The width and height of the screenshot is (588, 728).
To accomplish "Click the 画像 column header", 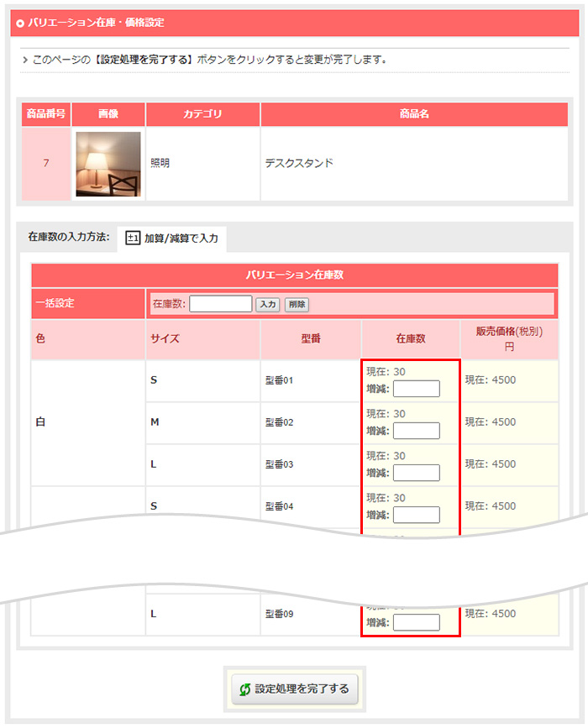I will tap(108, 114).
